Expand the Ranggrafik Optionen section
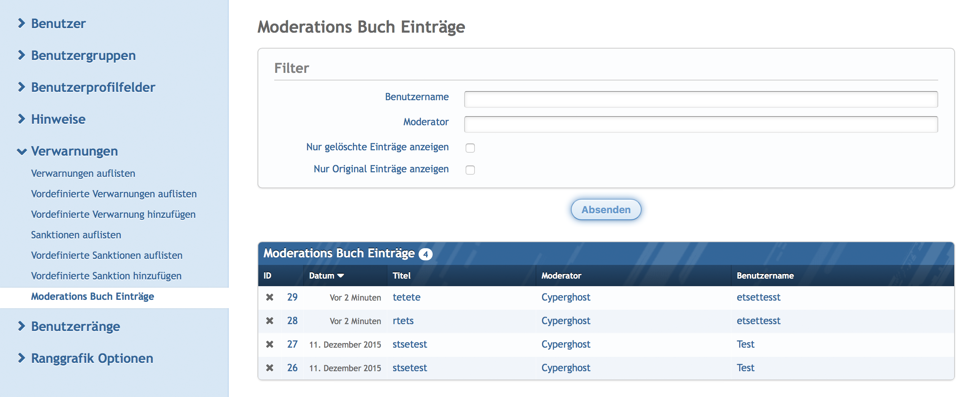 click(x=92, y=358)
